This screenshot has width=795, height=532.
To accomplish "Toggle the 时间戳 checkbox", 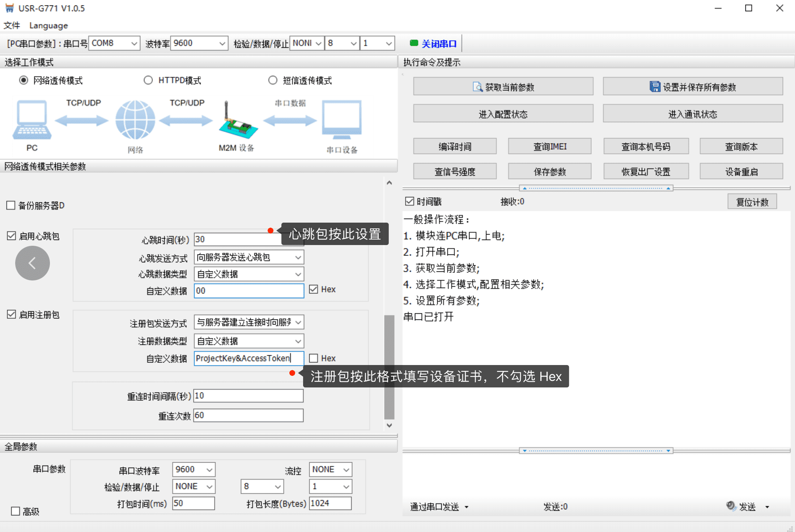I will [409, 201].
